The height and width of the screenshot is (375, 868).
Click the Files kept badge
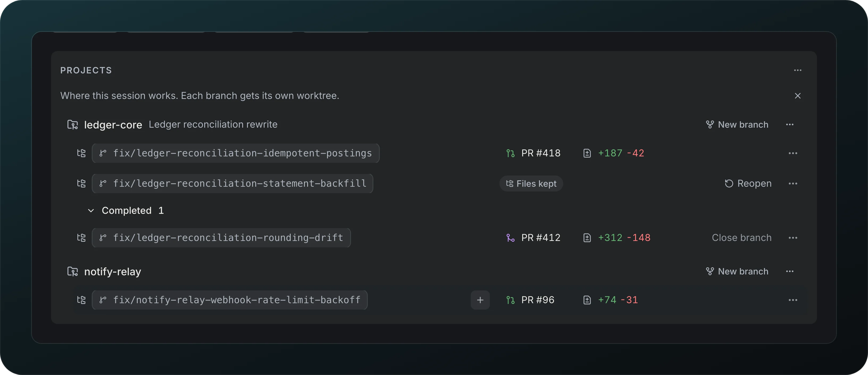click(x=531, y=184)
